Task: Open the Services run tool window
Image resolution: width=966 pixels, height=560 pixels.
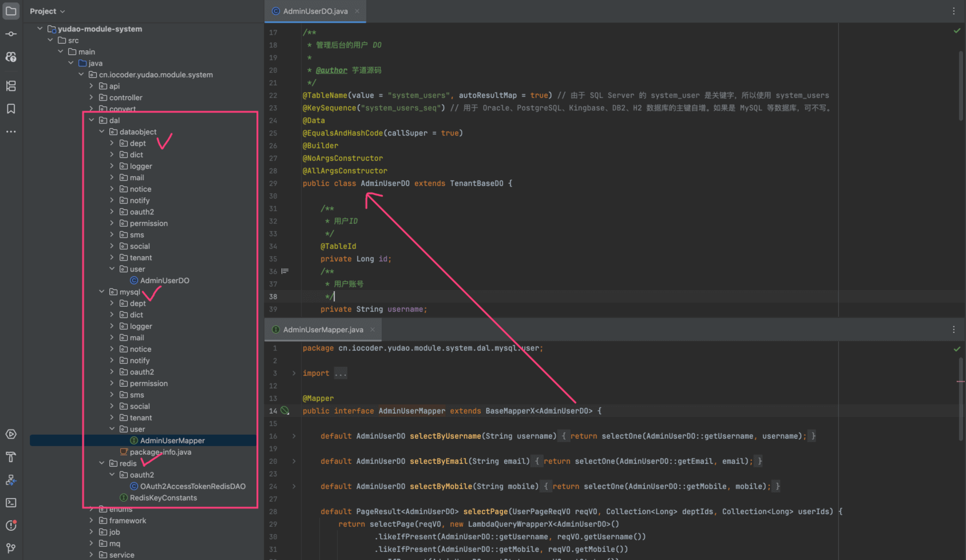Action: (11, 434)
